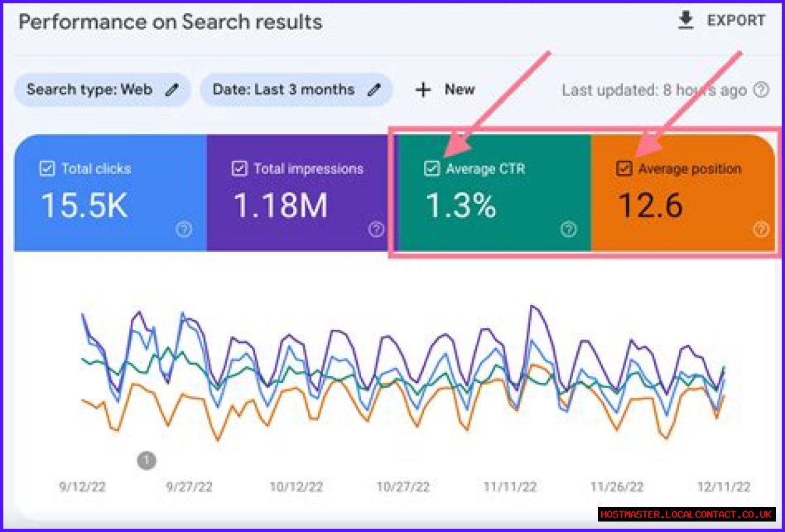Click the 12.6 average position value

[651, 206]
